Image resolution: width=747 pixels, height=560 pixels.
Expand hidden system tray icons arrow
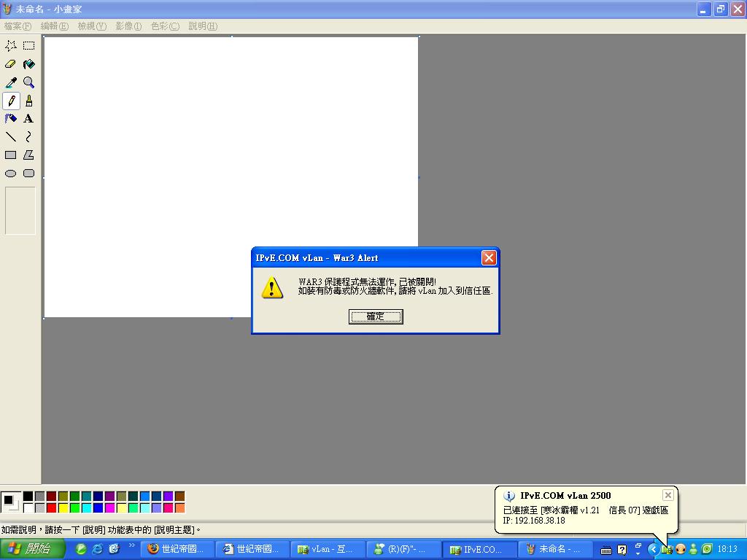pyautogui.click(x=653, y=549)
